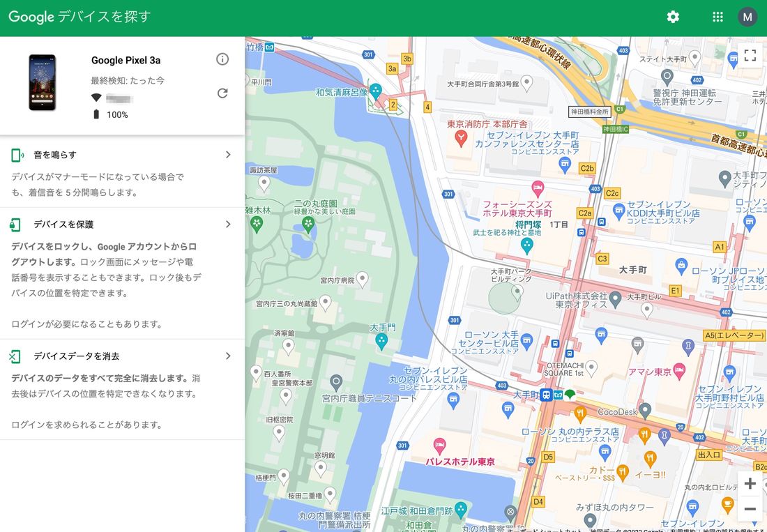Open the settings gear in header
Screen dimensions: 767x532
coord(673,17)
